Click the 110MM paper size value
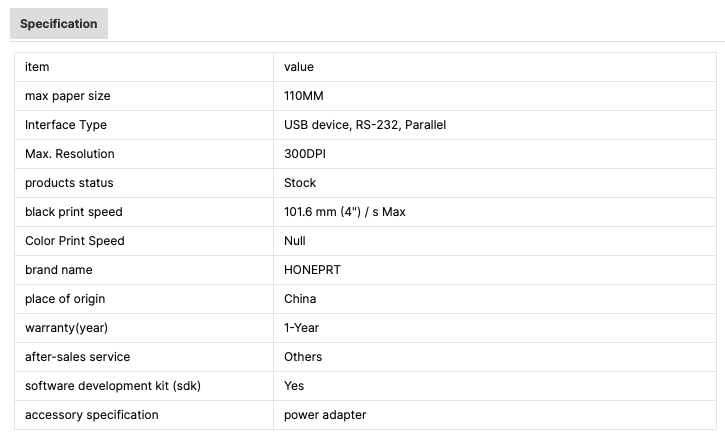The height and width of the screenshot is (436, 725). pyautogui.click(x=304, y=96)
